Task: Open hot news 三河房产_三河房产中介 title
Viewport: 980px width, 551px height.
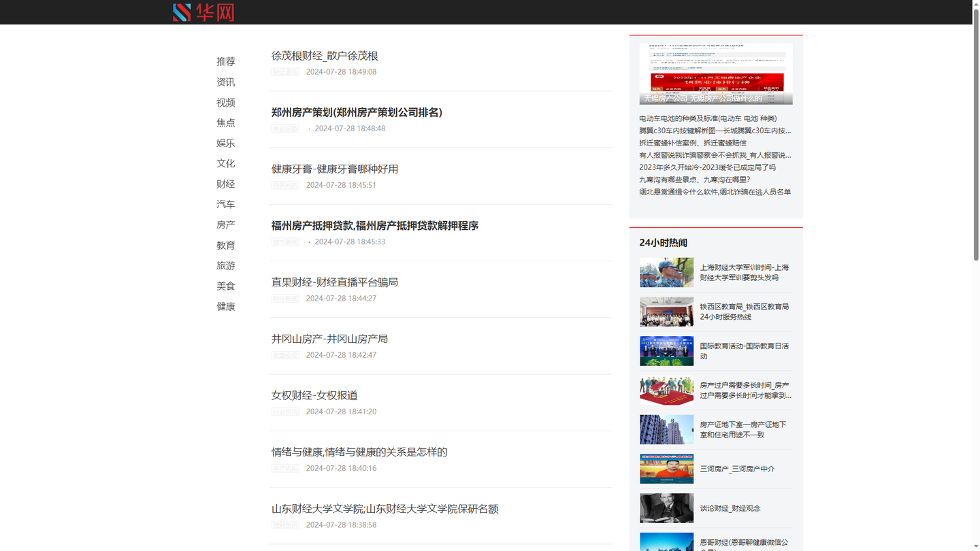Action: pos(737,469)
